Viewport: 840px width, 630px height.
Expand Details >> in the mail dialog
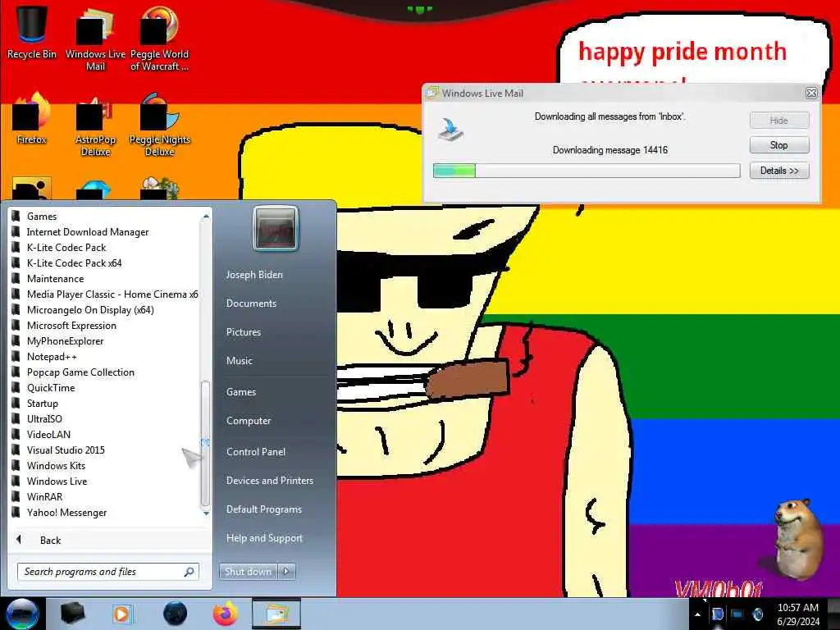point(779,171)
